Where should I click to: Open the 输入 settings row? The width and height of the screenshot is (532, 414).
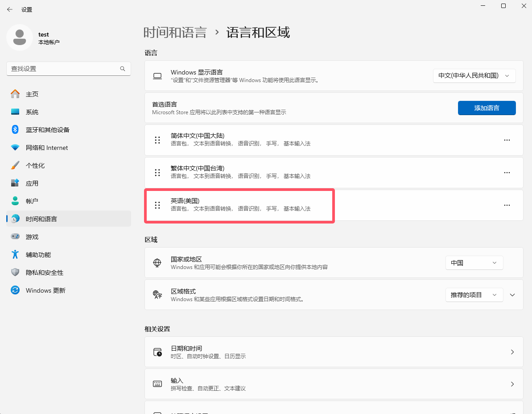point(334,384)
